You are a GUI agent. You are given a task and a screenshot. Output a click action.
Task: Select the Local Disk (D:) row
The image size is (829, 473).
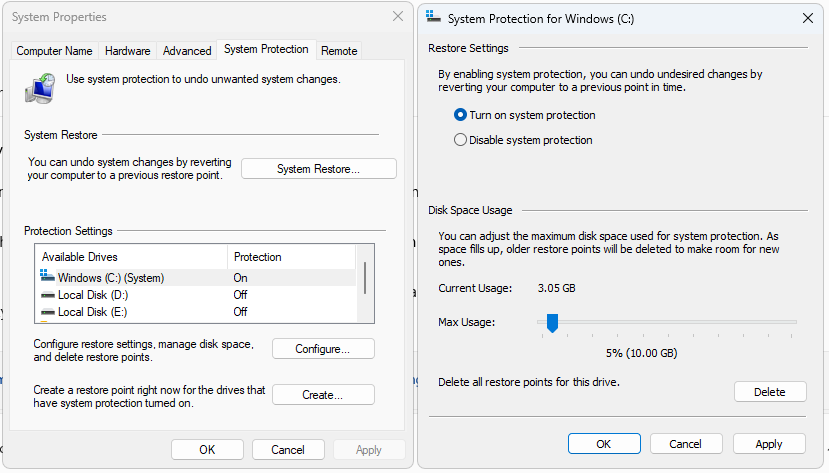click(197, 295)
